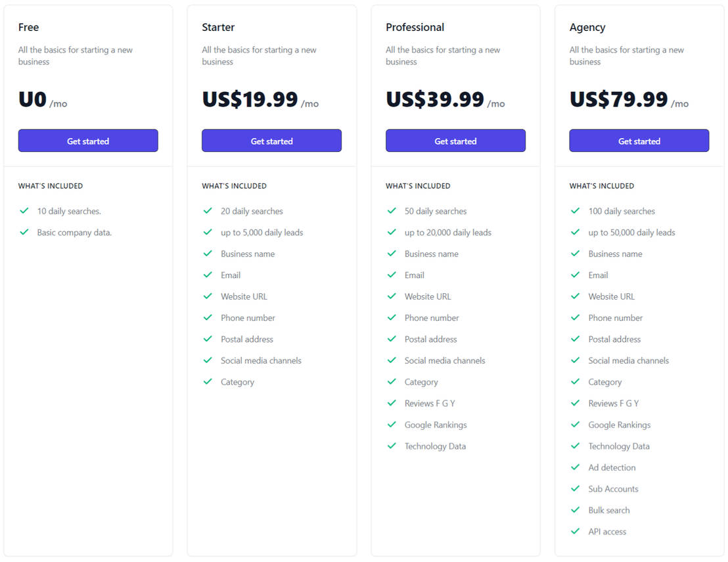This screenshot has height=562, width=728.
Task: Click the Social media channels feature in Starter
Action: tap(261, 360)
